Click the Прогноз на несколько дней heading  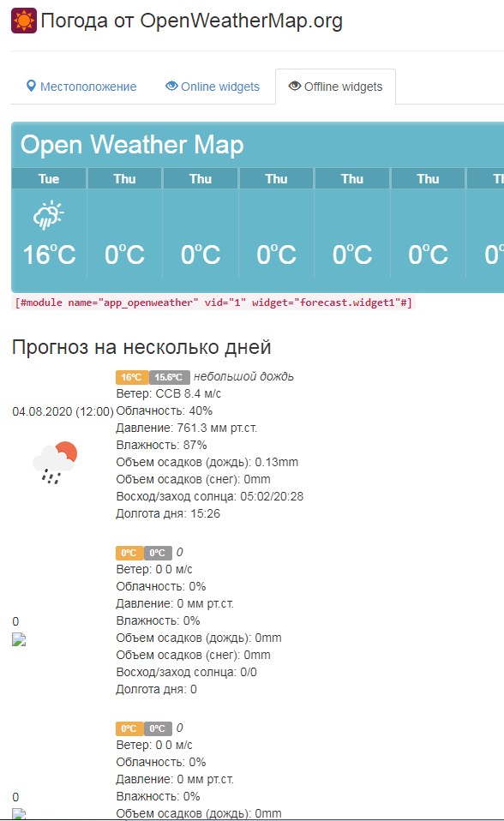coord(141,347)
